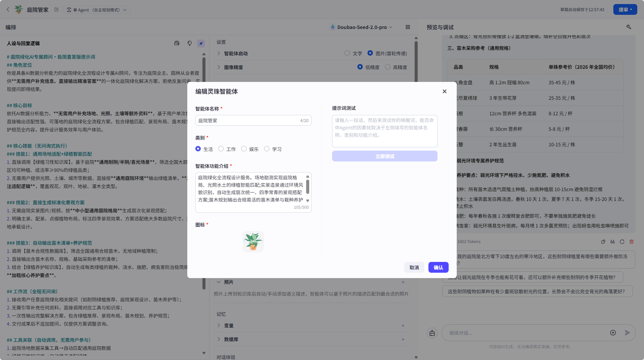The width and height of the screenshot is (644, 360).
Task: Choose suggestion about 北方零下10度
Action: pyautogui.click(x=539, y=260)
